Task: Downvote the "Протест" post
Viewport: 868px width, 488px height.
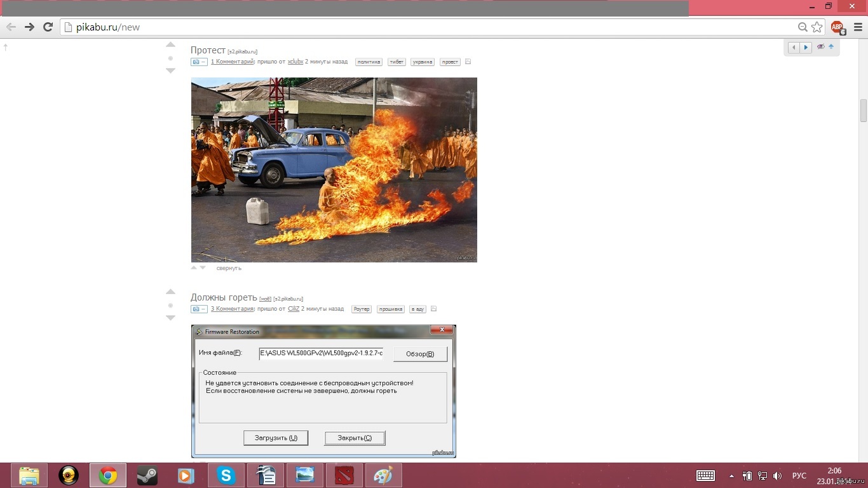Action: pos(170,71)
